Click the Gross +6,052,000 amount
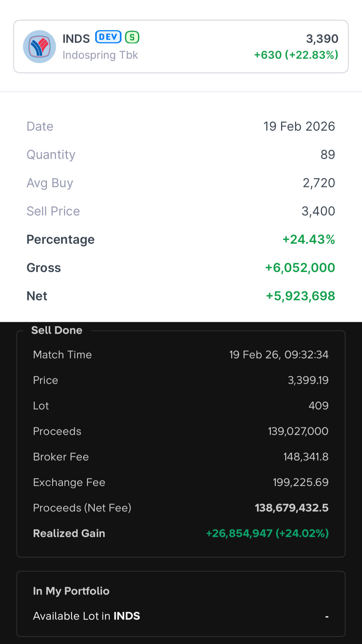The height and width of the screenshot is (644, 362). click(x=300, y=268)
